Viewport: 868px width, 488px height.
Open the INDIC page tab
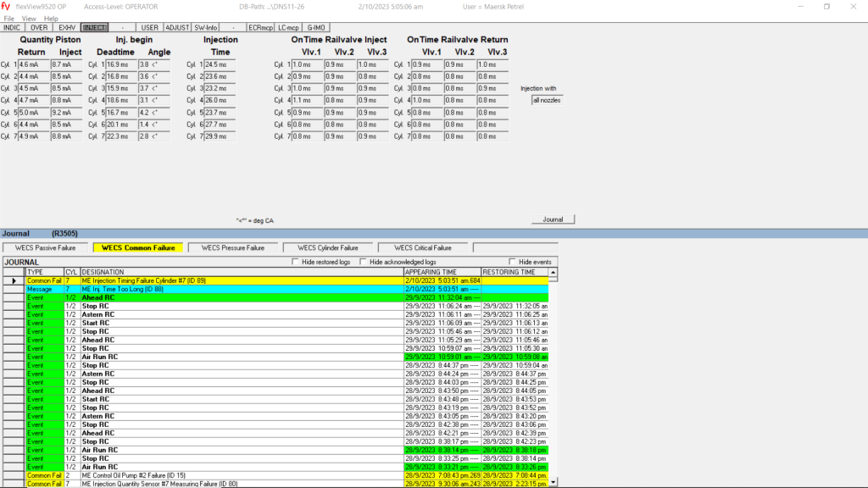click(13, 27)
